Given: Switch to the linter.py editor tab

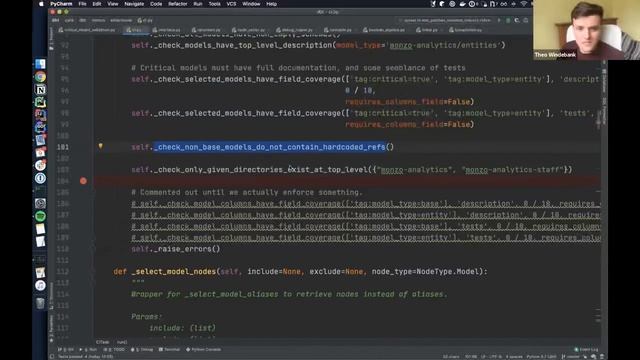Looking at the screenshot, I should tap(427, 30).
